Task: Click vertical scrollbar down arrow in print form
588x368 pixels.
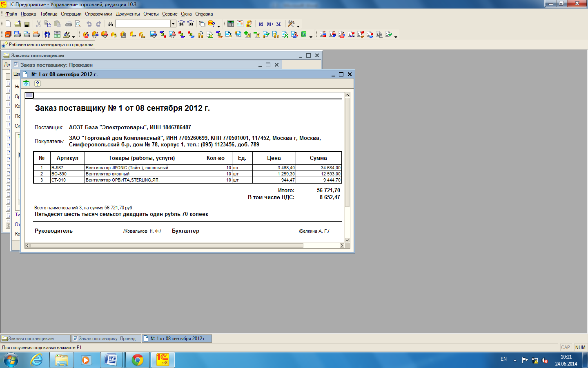Action: click(347, 240)
